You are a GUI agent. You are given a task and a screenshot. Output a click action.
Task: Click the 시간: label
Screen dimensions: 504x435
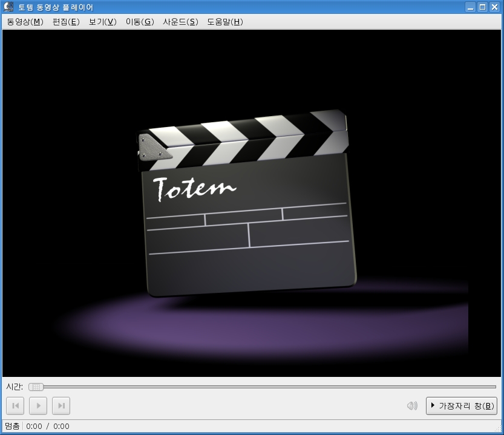(x=15, y=387)
